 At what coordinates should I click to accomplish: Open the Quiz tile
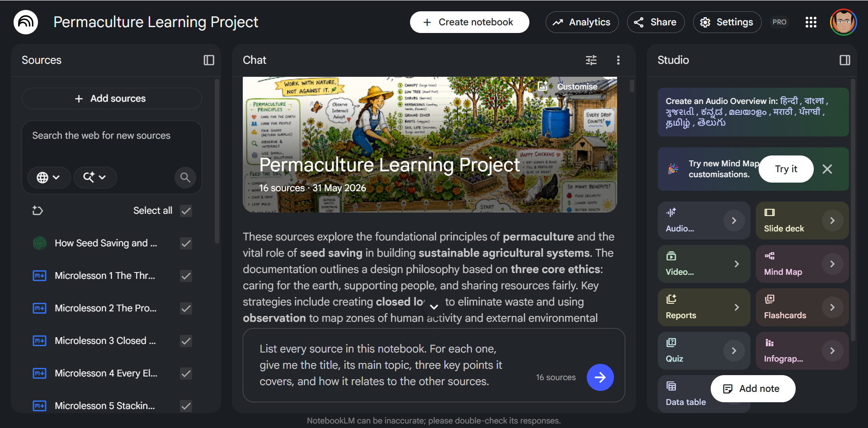tap(704, 351)
